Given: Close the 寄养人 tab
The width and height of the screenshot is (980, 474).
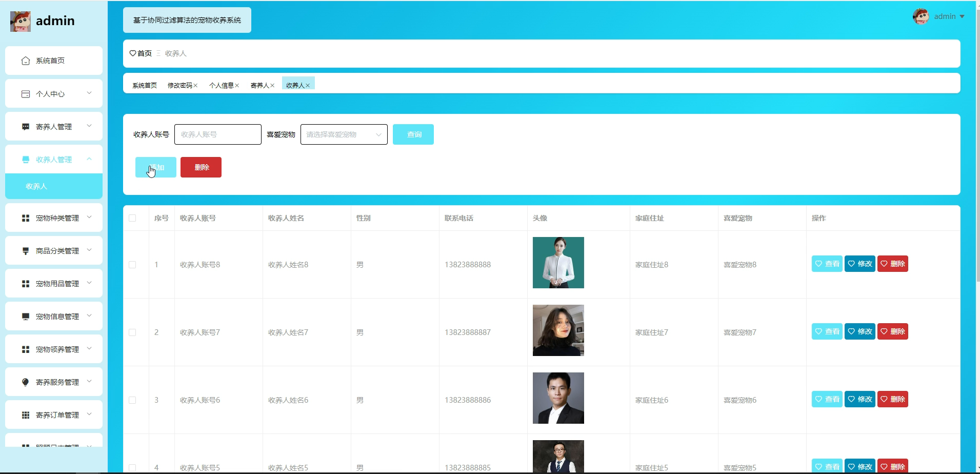Looking at the screenshot, I should tap(272, 86).
